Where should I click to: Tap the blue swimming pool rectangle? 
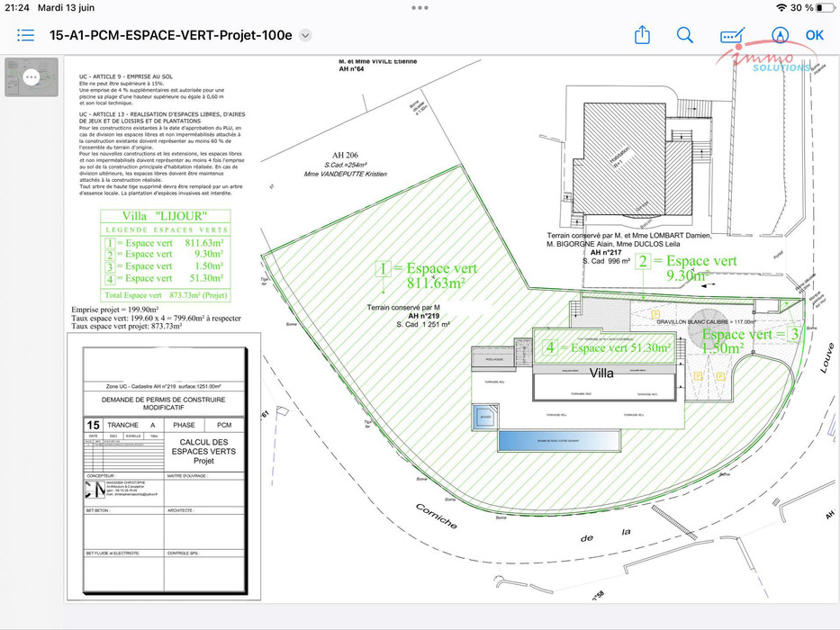558,440
